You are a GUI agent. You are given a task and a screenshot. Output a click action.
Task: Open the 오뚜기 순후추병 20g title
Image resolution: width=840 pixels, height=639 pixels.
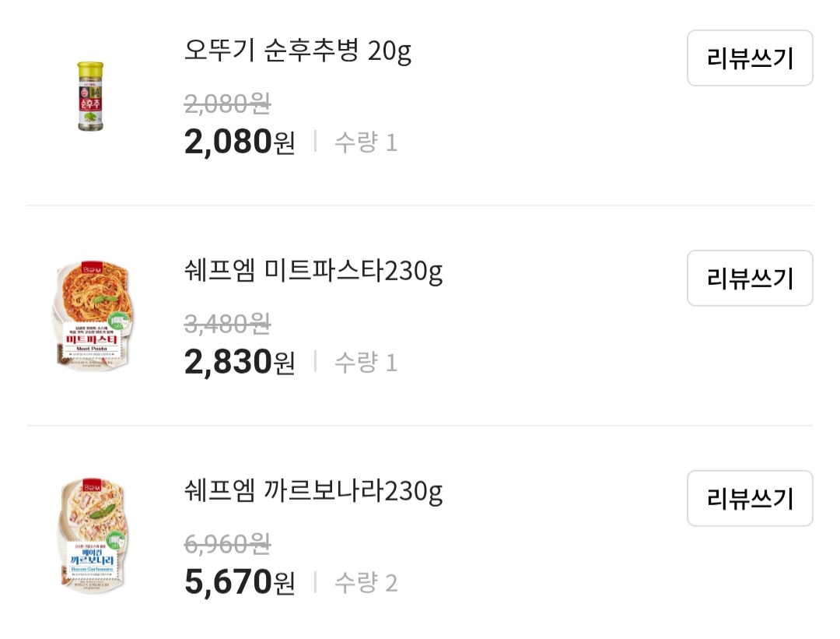297,51
